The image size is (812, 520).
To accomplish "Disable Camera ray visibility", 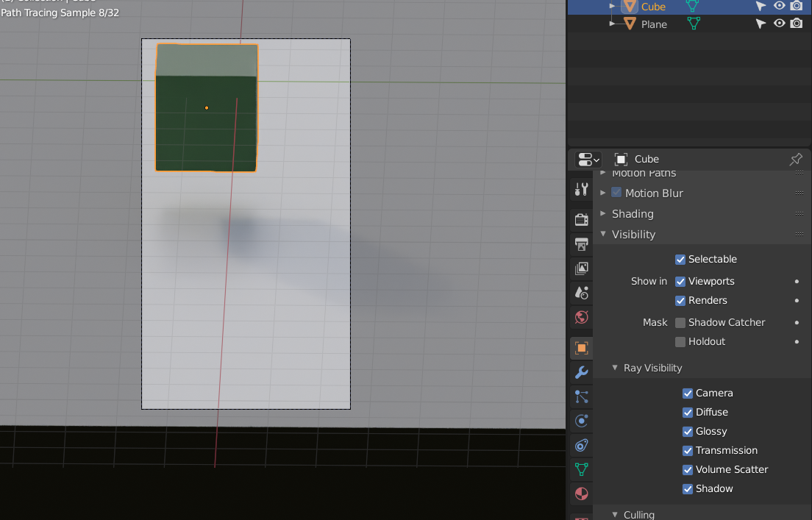I will click(x=687, y=393).
